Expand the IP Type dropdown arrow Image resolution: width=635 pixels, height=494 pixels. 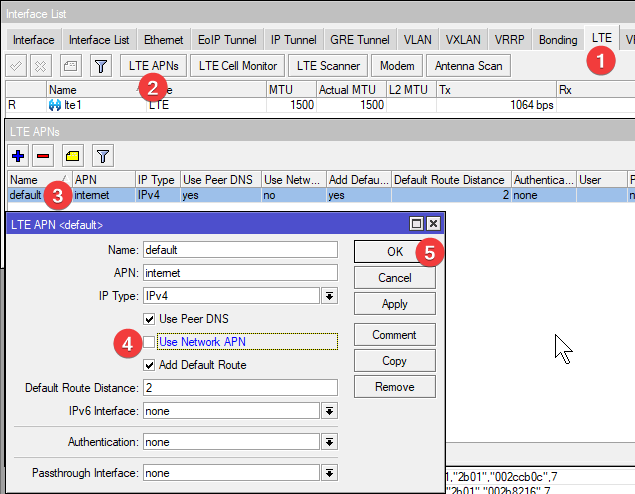click(330, 296)
